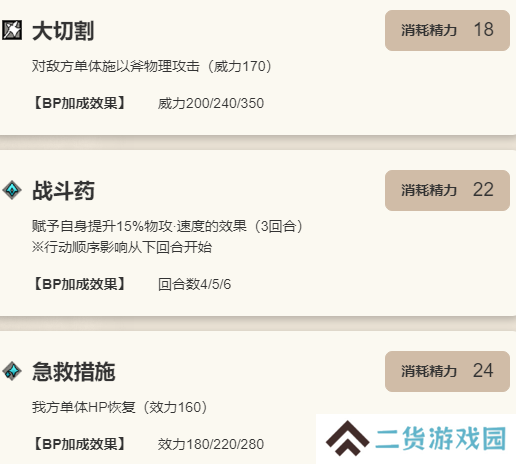The width and height of the screenshot is (516, 464).
Task: Click the sparkle diamond icon beside 急救措施
Action: coord(12,371)
